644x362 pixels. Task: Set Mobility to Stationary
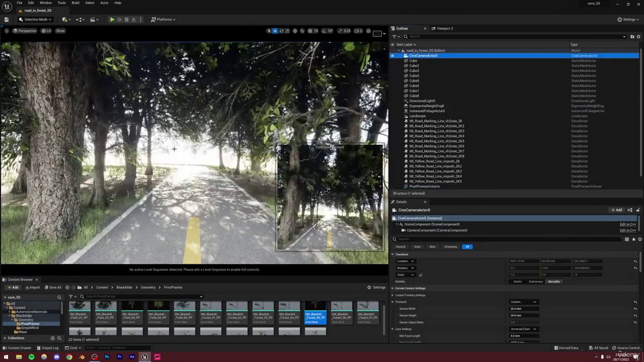(536, 282)
